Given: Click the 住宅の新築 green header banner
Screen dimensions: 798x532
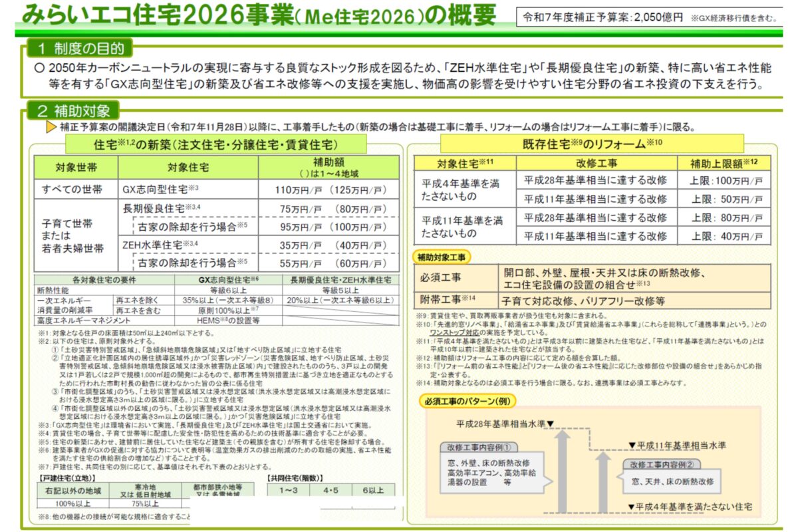Looking at the screenshot, I should [x=217, y=144].
